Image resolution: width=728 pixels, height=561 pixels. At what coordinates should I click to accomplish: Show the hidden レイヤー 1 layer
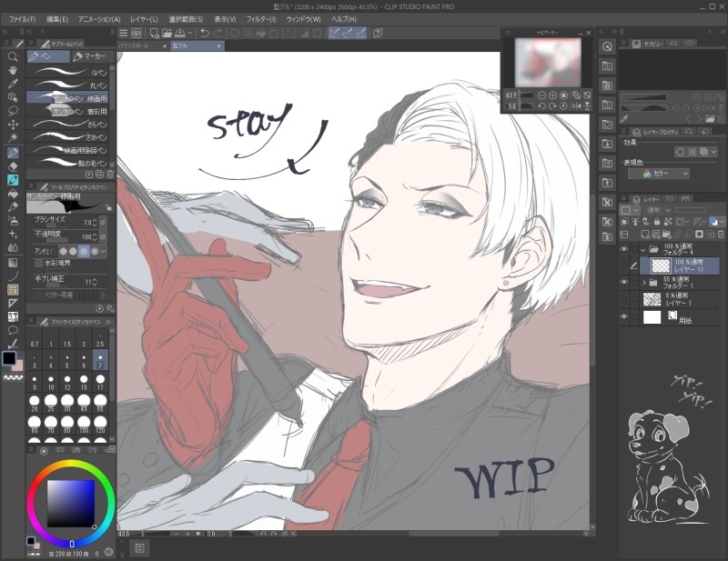click(624, 299)
